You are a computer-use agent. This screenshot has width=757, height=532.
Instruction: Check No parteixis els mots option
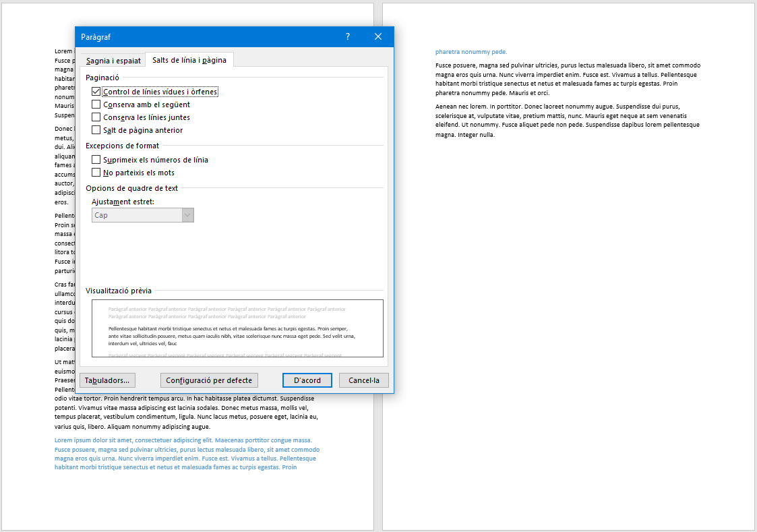pos(96,173)
